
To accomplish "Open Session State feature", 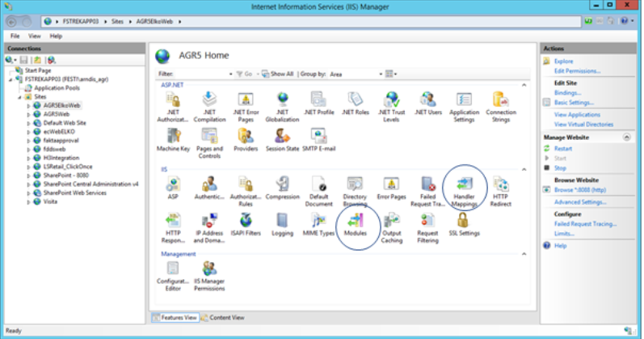I will [282, 140].
